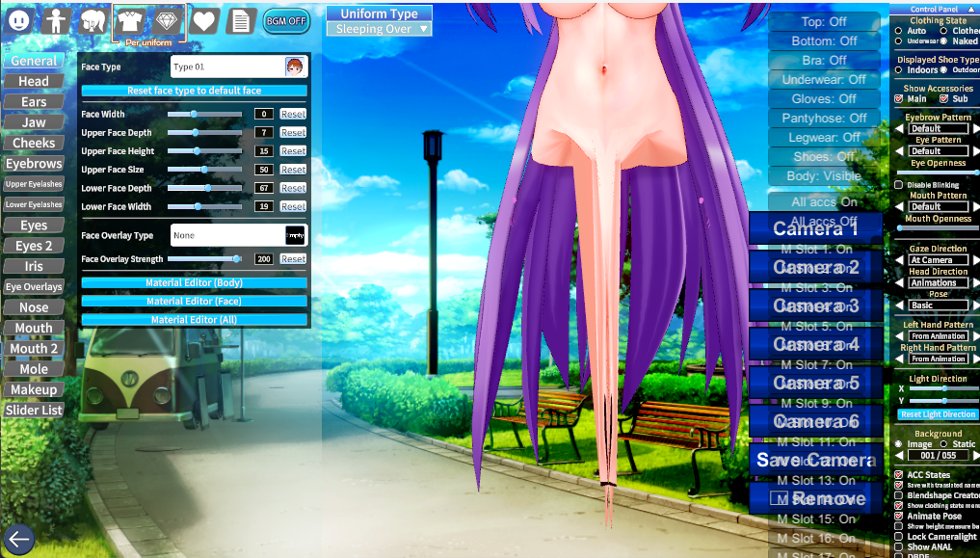The image size is (980, 558).
Task: Click Reset Light Direction button
Action: (x=938, y=414)
